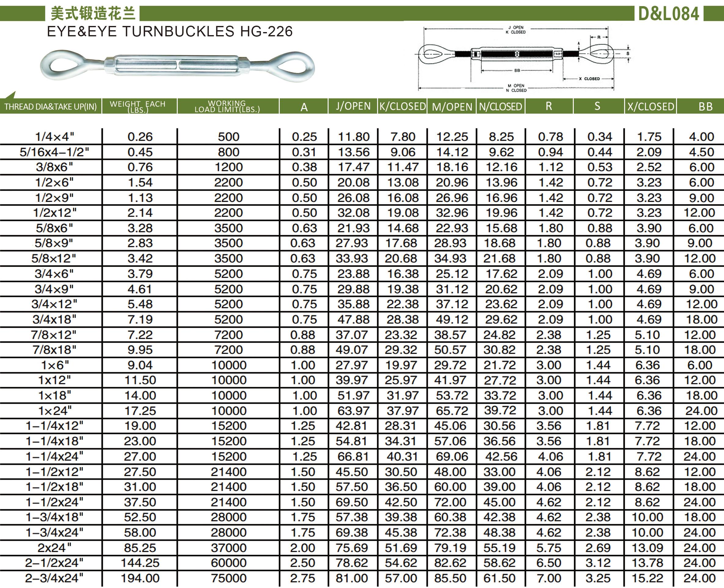Click the WORKING LOAD LIMIT(LBS.) column header
The width and height of the screenshot is (724, 588).
click(227, 106)
